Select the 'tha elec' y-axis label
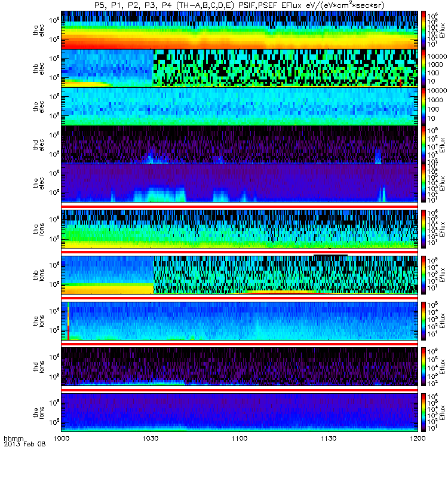Viewport: 448px width, 478px height. [38, 30]
